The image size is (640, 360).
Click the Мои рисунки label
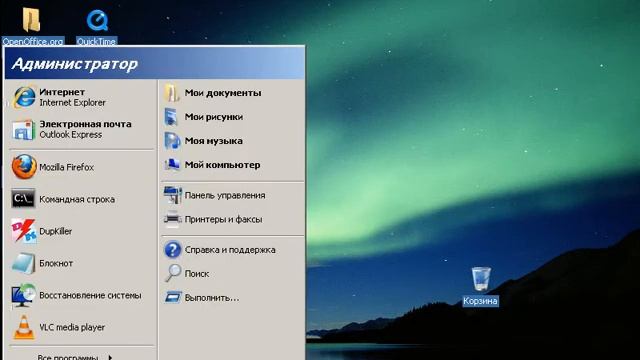pyautogui.click(x=213, y=117)
